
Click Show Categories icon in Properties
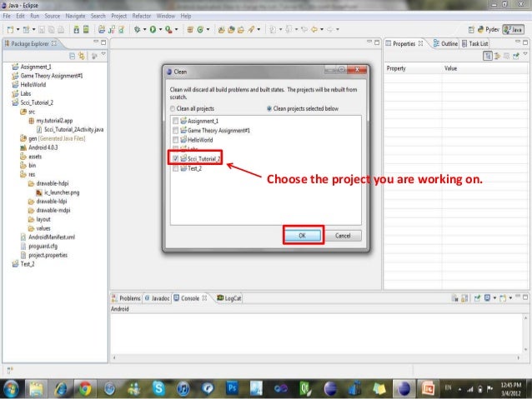488,56
